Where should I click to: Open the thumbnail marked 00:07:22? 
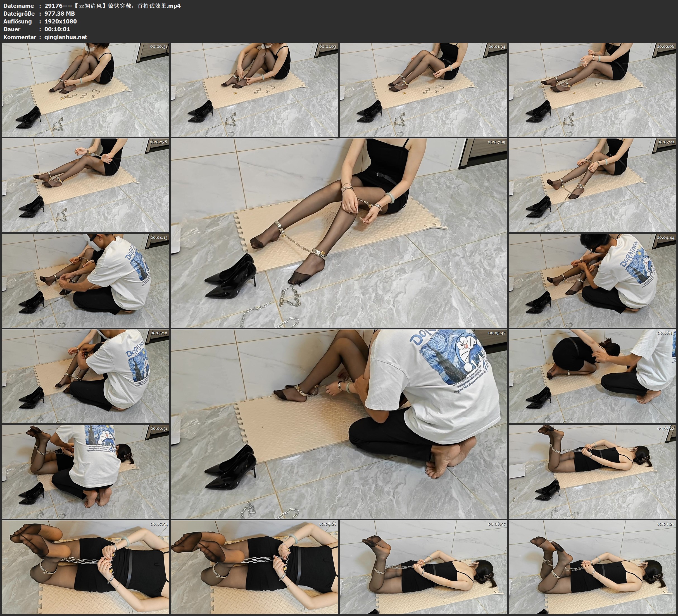point(593,471)
